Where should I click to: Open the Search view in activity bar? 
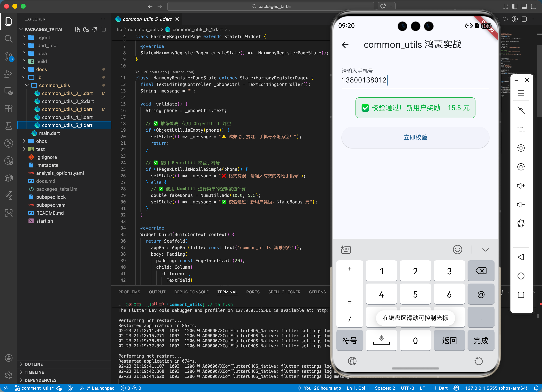(9, 39)
